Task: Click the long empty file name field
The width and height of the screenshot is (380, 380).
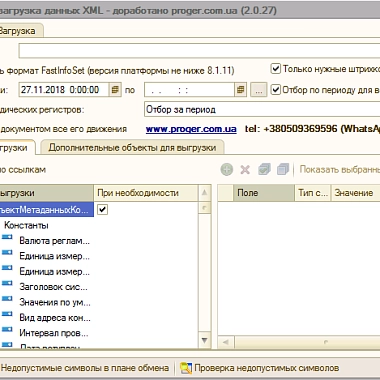Action: coord(199,51)
